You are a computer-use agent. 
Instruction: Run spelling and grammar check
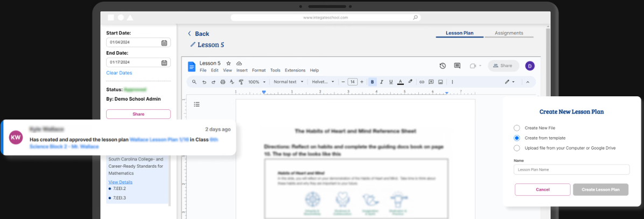(x=232, y=82)
